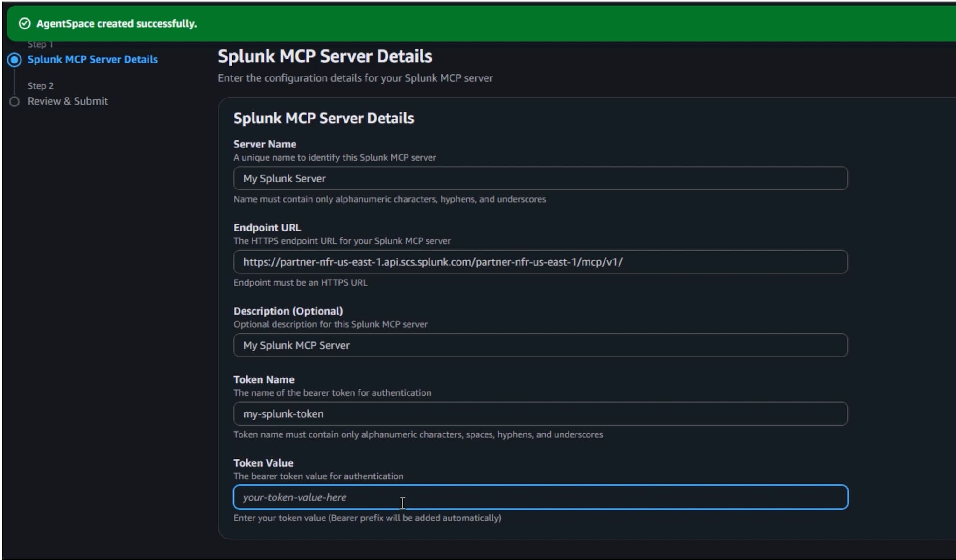
Task: Click the AgentSpace created successfully message
Action: click(117, 23)
